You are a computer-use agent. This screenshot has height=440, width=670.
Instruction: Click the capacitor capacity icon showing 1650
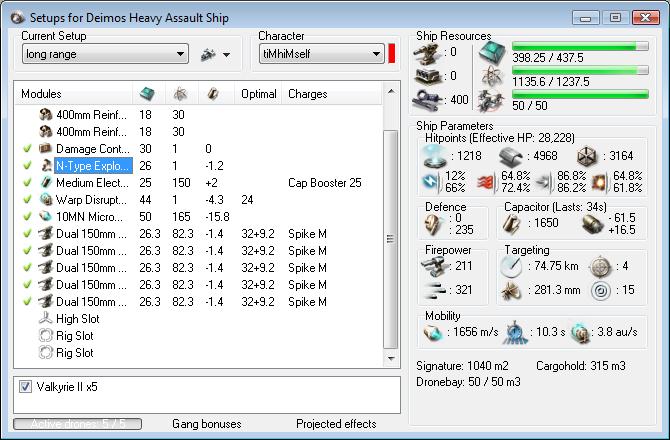click(511, 224)
